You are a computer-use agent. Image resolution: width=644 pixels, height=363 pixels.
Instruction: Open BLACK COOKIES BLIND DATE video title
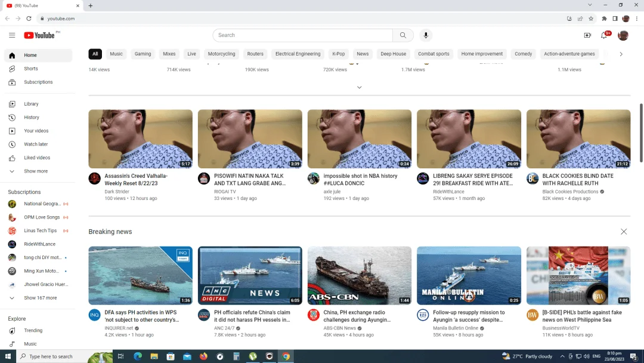pos(577,180)
